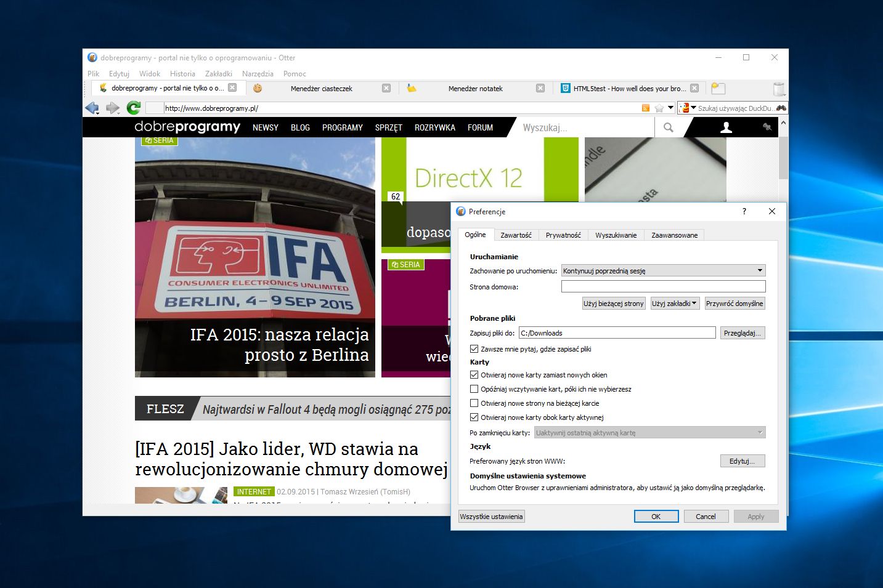Reload the page with the green refresh icon
This screenshot has width=883, height=588.
pyautogui.click(x=134, y=108)
